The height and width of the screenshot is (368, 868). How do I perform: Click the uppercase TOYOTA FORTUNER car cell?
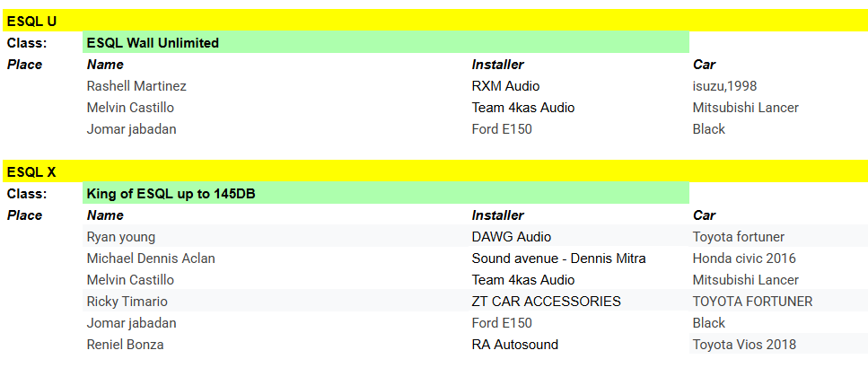point(752,302)
